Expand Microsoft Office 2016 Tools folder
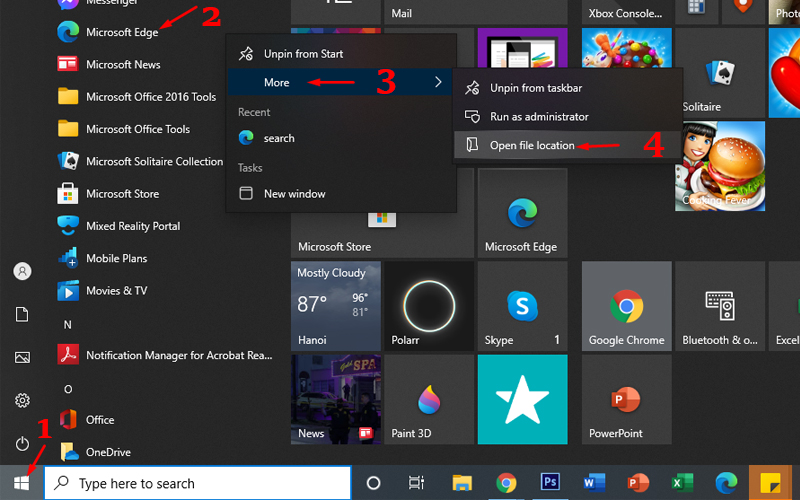The width and height of the screenshot is (800, 500). click(137, 97)
